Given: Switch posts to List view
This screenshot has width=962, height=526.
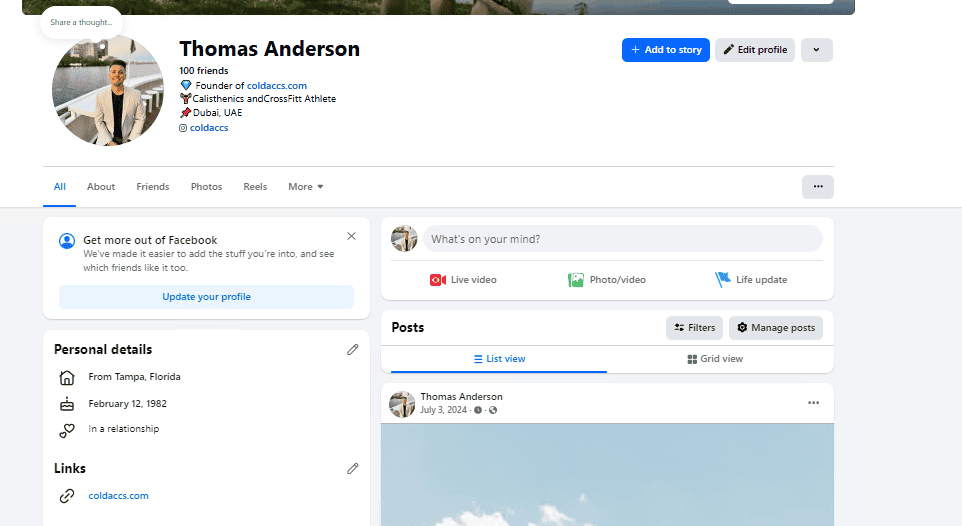Looking at the screenshot, I should (499, 359).
